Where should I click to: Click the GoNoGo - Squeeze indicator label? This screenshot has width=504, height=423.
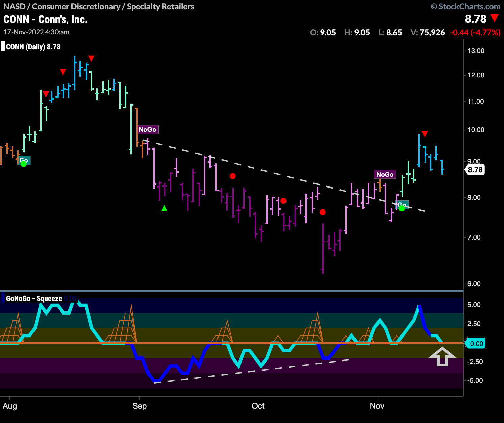click(34, 298)
